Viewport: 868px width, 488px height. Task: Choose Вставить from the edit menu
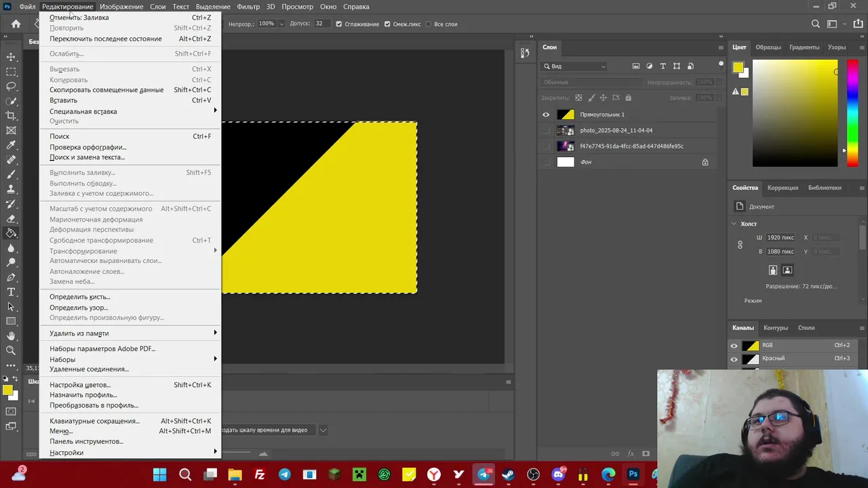pos(130,100)
